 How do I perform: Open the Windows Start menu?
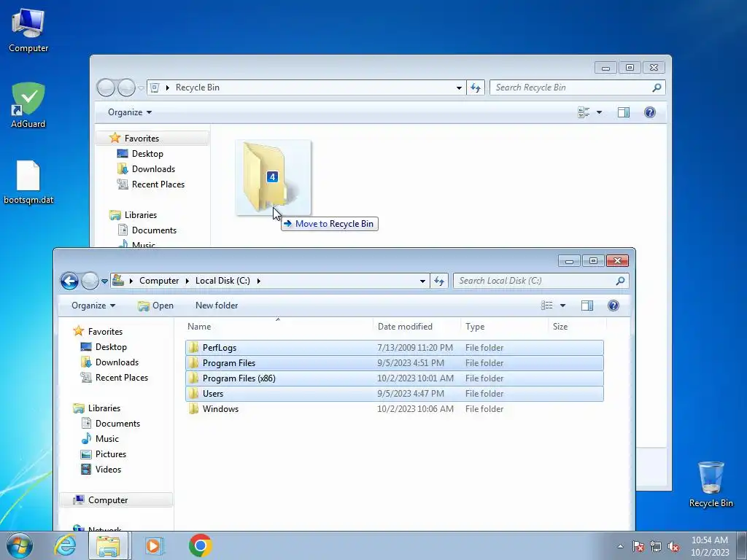(20, 545)
